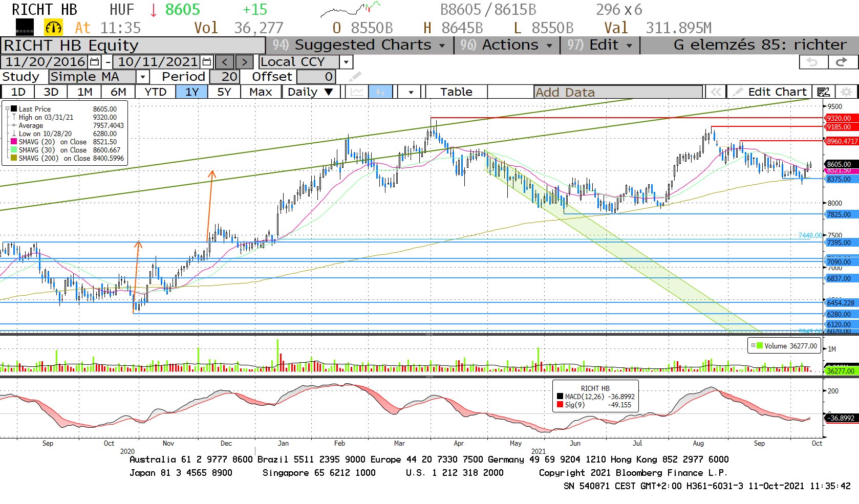Open the chart layout panel icon

823,92
